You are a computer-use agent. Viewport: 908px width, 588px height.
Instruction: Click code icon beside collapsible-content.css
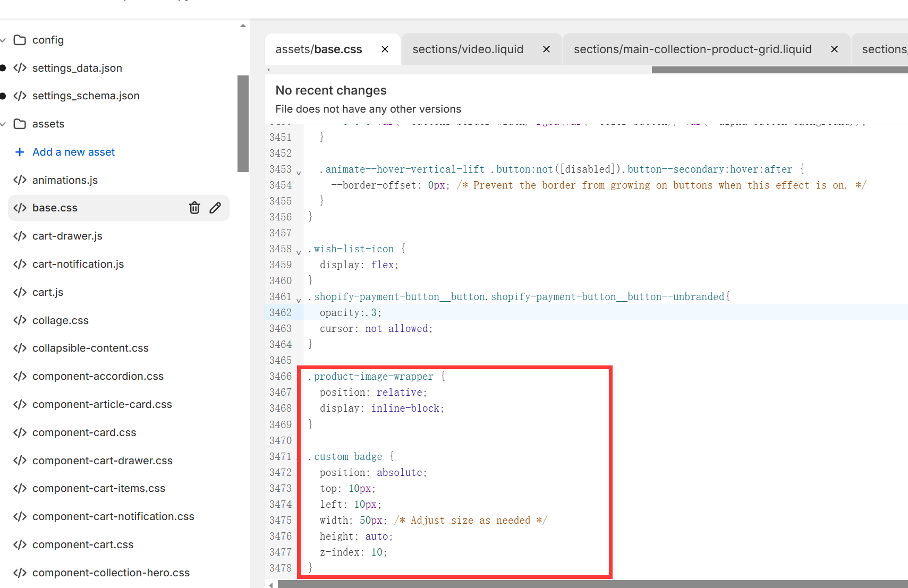coord(20,348)
